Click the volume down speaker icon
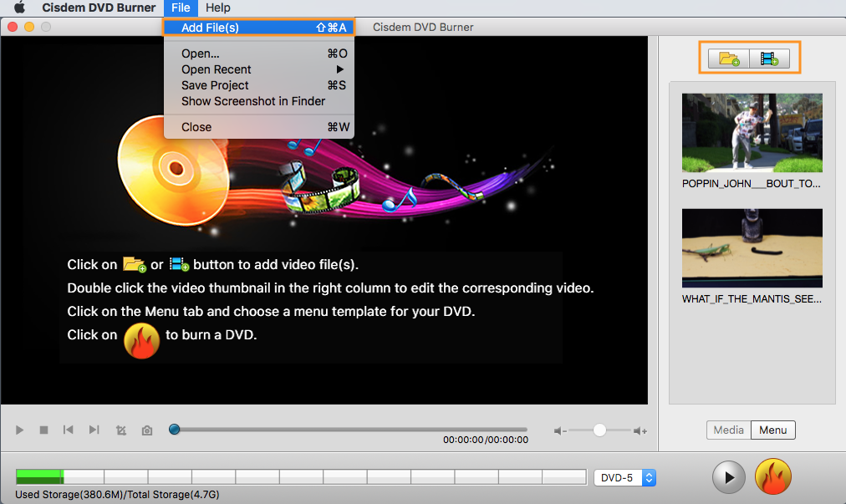This screenshot has width=846, height=504. pyautogui.click(x=560, y=430)
